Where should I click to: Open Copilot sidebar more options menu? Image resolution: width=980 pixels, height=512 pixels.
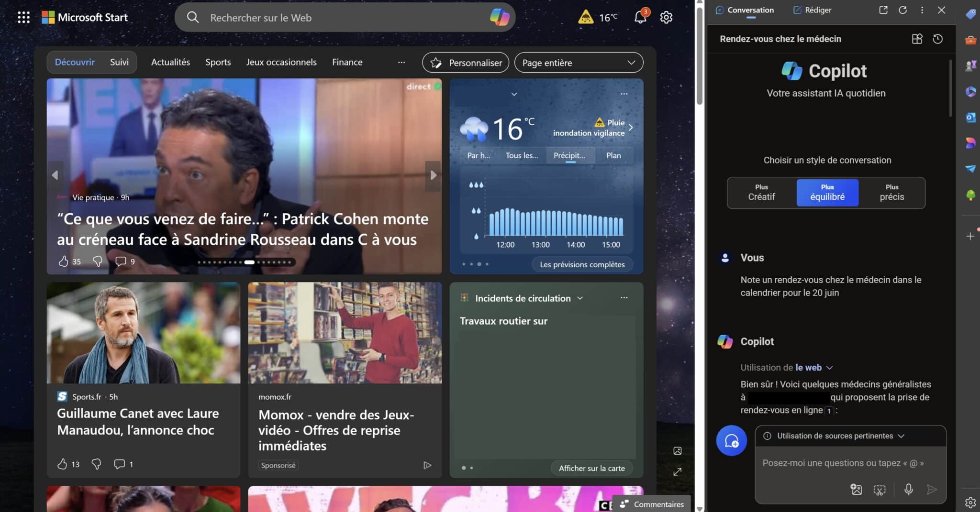click(x=922, y=10)
